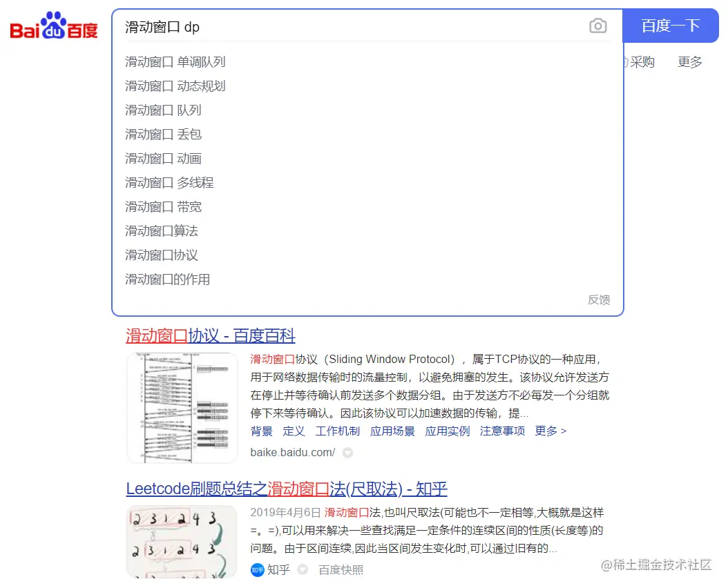Click the 百度一下 search button

coord(671,26)
